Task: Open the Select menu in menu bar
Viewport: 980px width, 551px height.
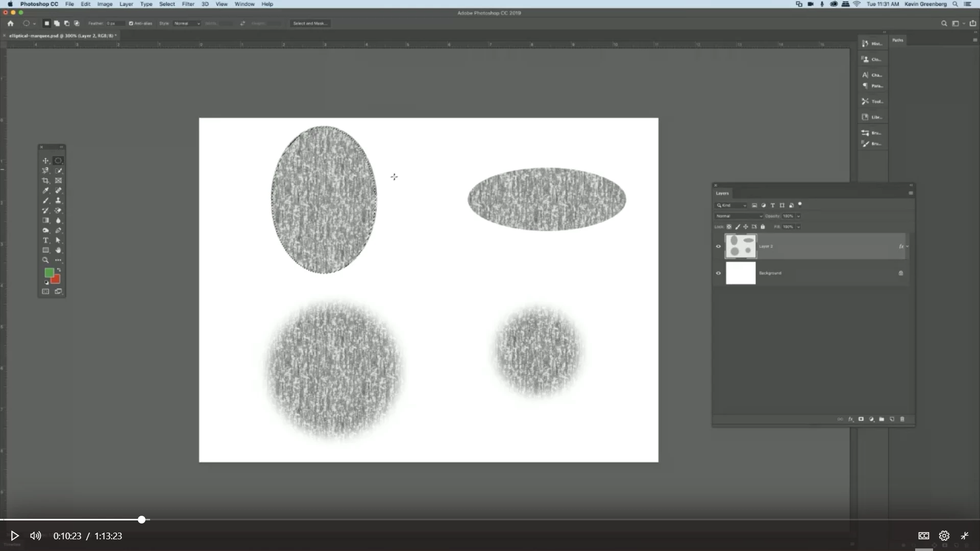Action: click(x=167, y=4)
